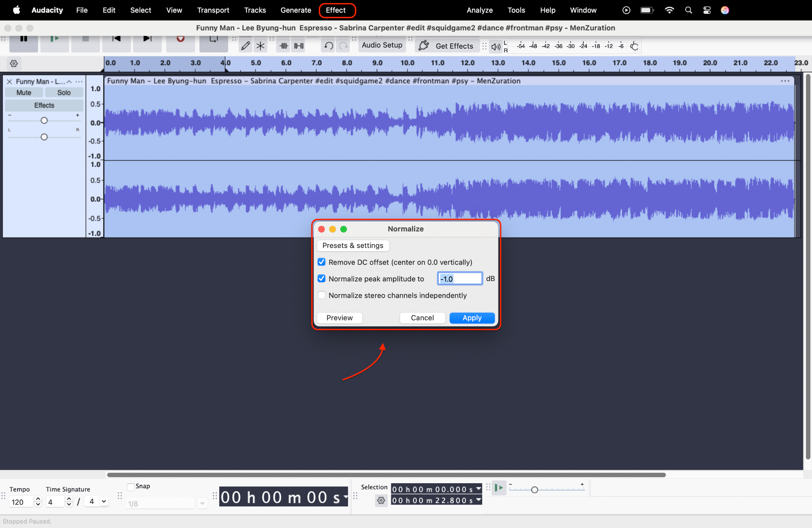Open timeline options gear icon
This screenshot has width=812, height=528.
tap(14, 63)
